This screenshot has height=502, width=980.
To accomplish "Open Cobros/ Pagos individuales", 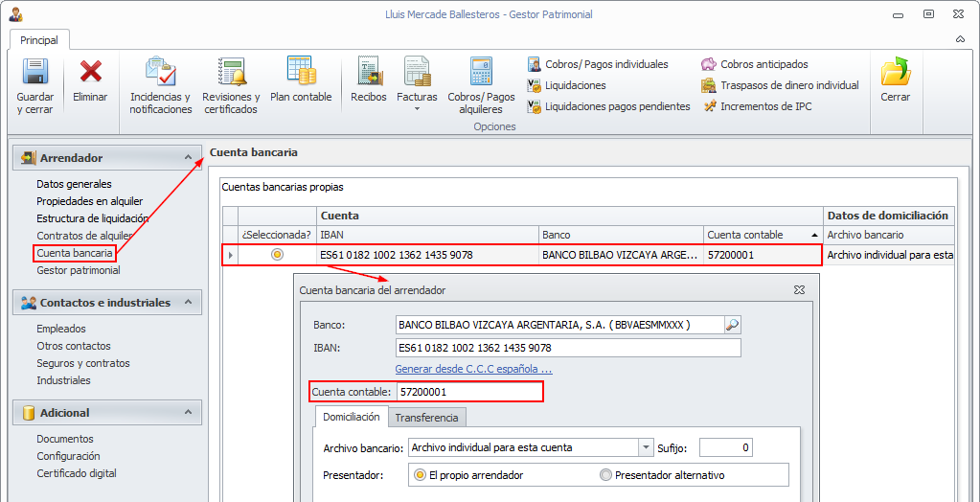I will [598, 64].
